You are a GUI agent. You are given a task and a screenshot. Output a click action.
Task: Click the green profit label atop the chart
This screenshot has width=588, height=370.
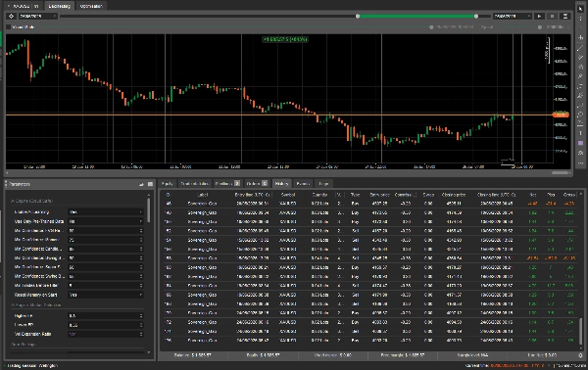[285, 39]
